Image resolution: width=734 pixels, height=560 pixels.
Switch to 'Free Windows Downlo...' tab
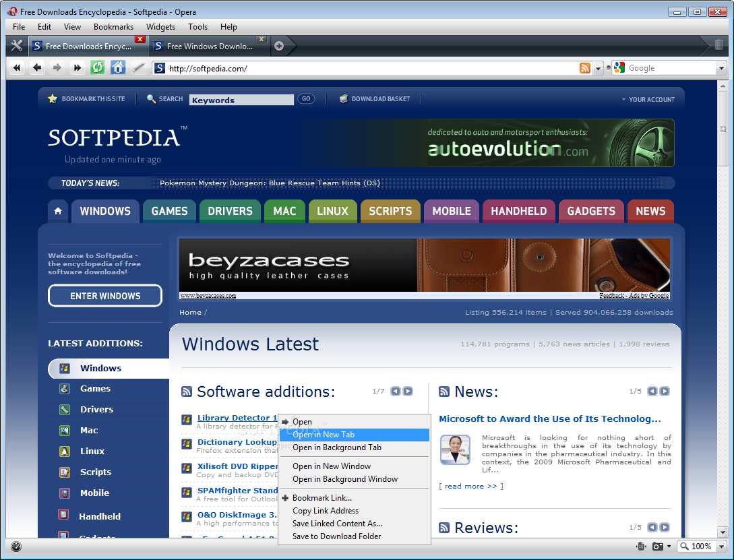coord(209,46)
